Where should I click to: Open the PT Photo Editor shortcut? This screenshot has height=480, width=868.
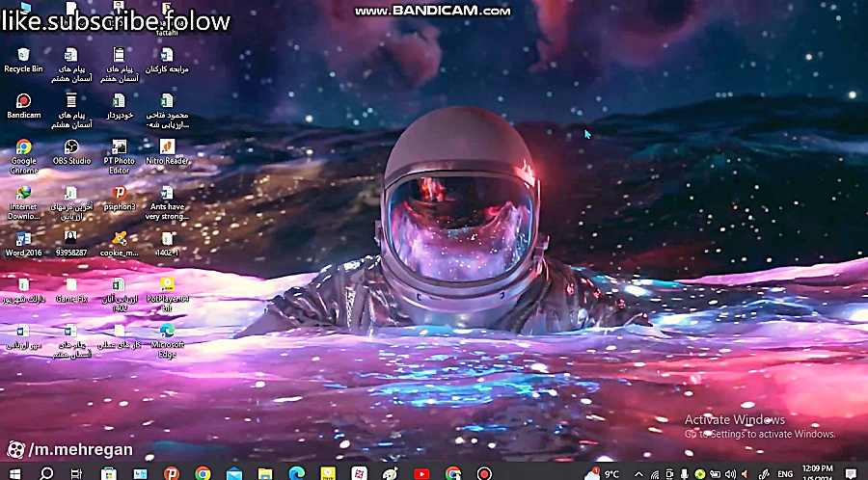[119, 156]
